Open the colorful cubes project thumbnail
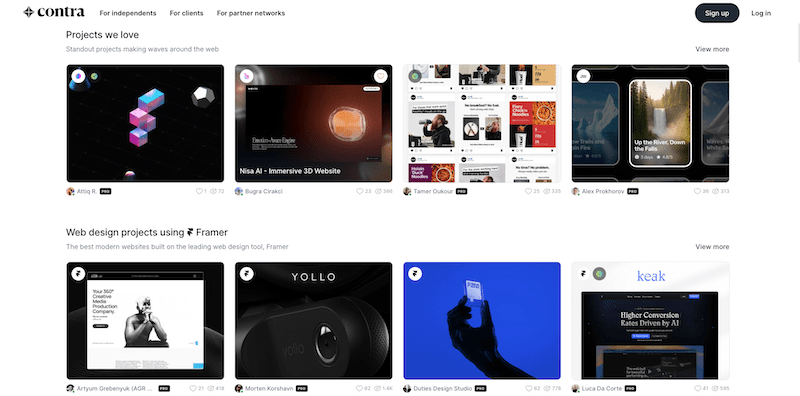 tap(145, 123)
